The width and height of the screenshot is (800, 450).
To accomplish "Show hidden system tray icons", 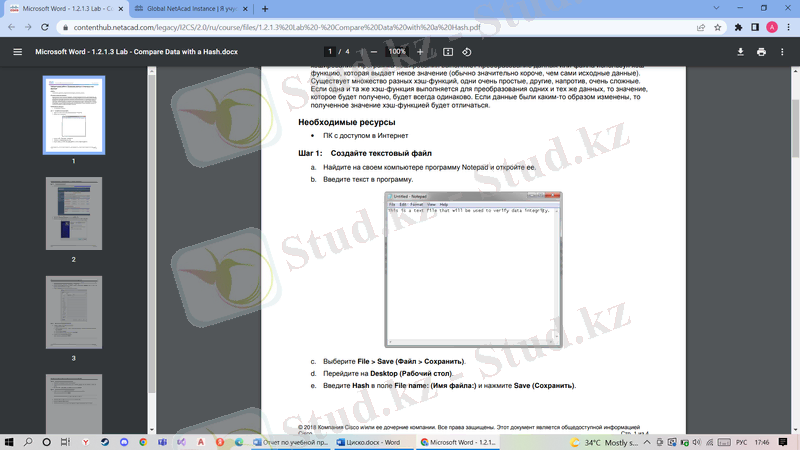I will (647, 442).
